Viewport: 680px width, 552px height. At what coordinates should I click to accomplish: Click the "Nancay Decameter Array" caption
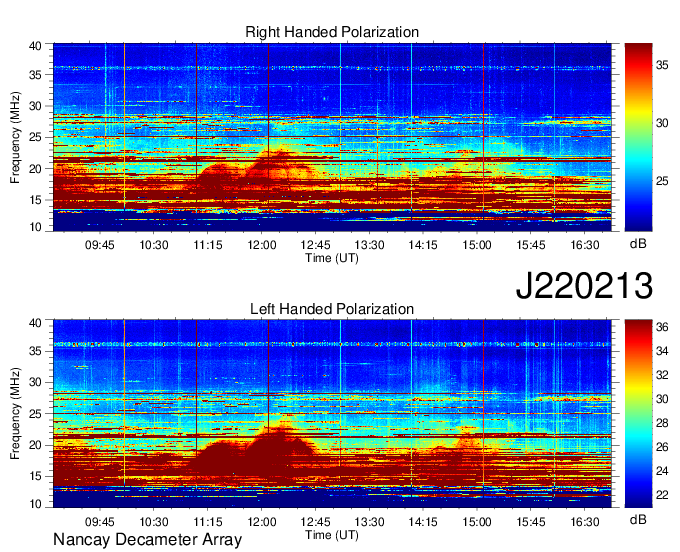pos(147,539)
